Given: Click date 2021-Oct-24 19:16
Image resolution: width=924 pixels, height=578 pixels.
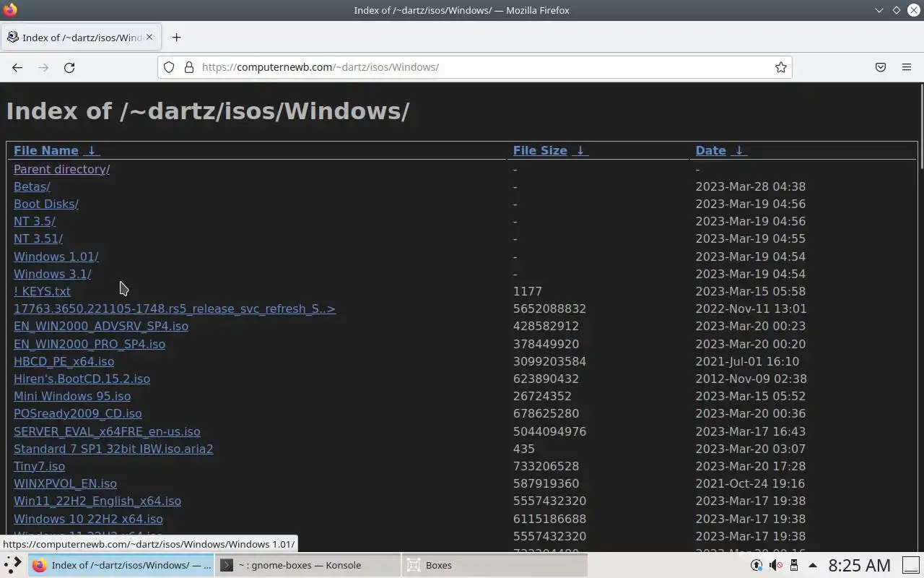Looking at the screenshot, I should pos(750,483).
